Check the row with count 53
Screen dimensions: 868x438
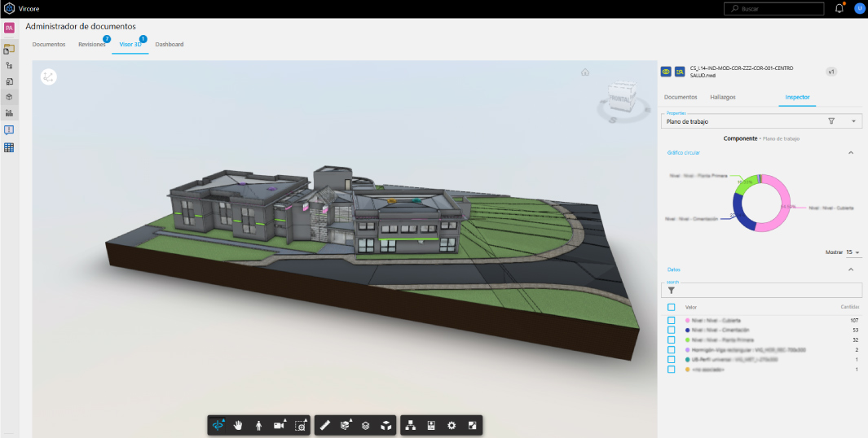pos(671,331)
